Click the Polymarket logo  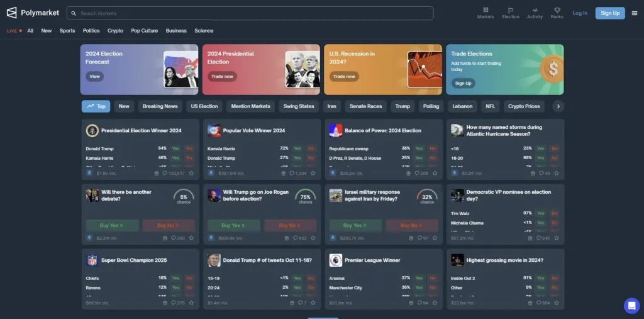tap(33, 13)
